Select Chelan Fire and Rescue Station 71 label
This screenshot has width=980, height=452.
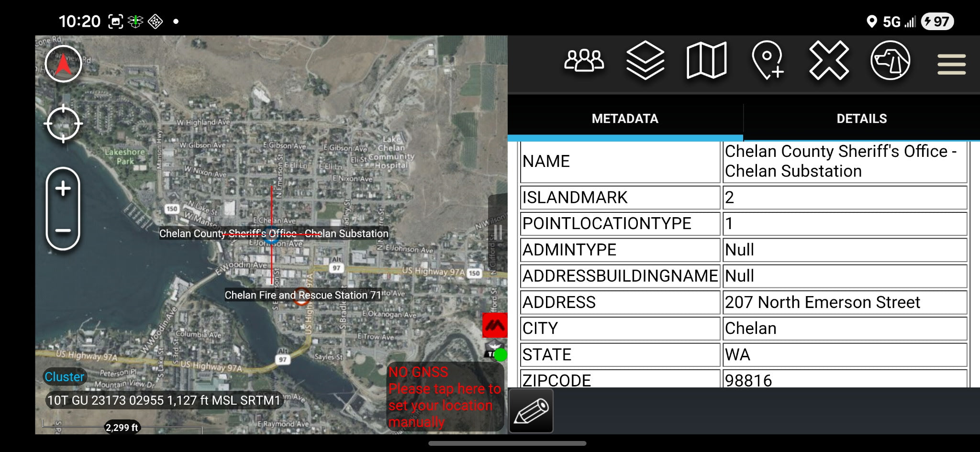point(303,295)
